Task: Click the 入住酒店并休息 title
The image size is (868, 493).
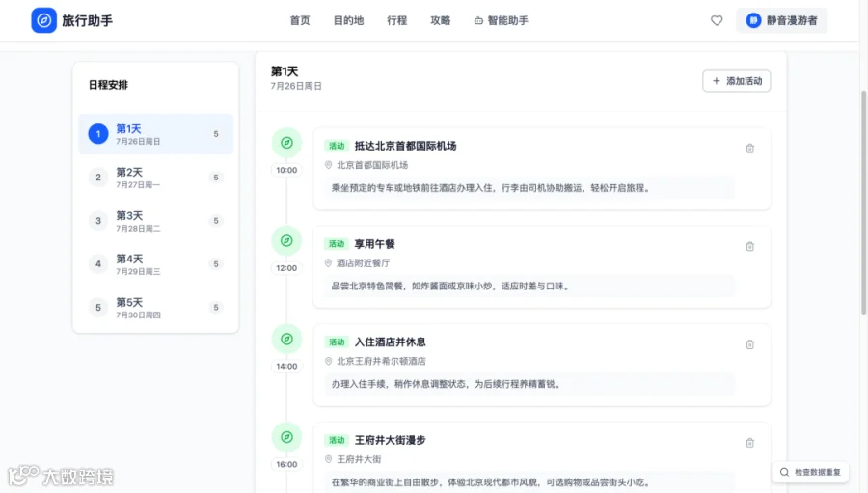Action: tap(391, 342)
